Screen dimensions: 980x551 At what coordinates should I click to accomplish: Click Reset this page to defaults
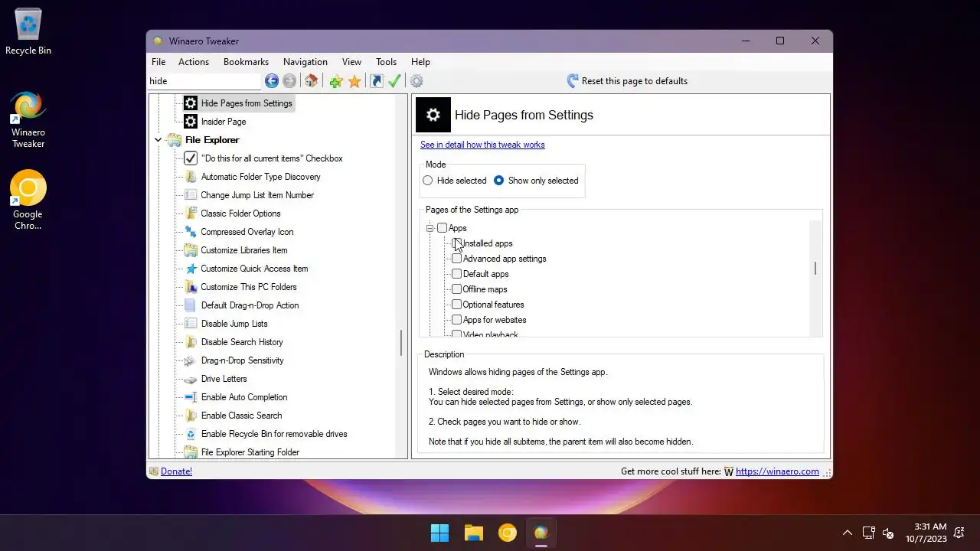coord(627,81)
